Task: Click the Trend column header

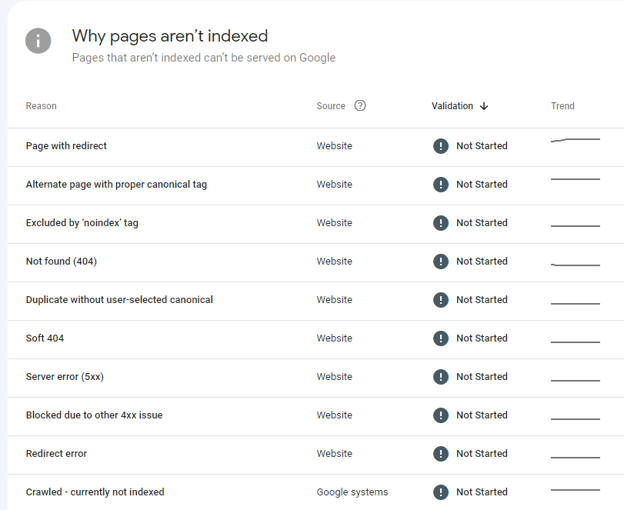Action: pos(562,106)
